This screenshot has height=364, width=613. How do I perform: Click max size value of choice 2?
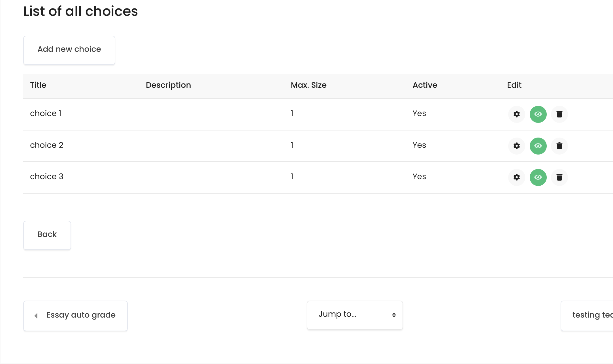click(292, 145)
